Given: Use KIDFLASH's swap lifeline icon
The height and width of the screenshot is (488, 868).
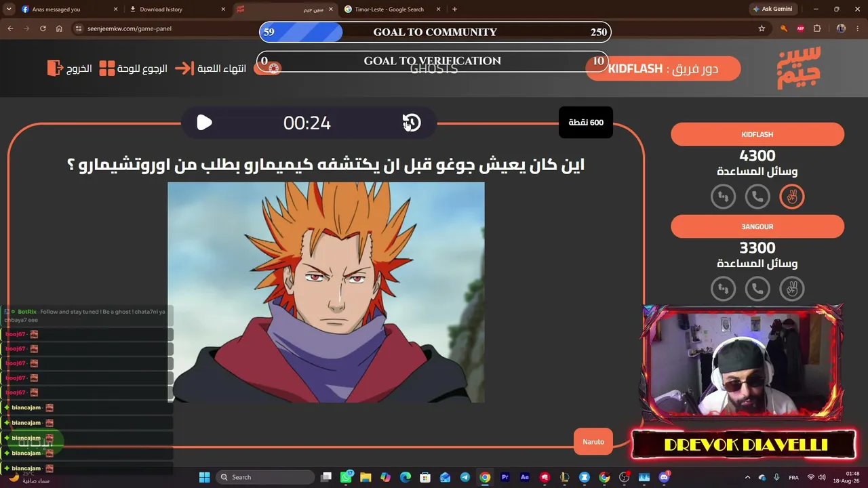Looking at the screenshot, I should pyautogui.click(x=723, y=197).
